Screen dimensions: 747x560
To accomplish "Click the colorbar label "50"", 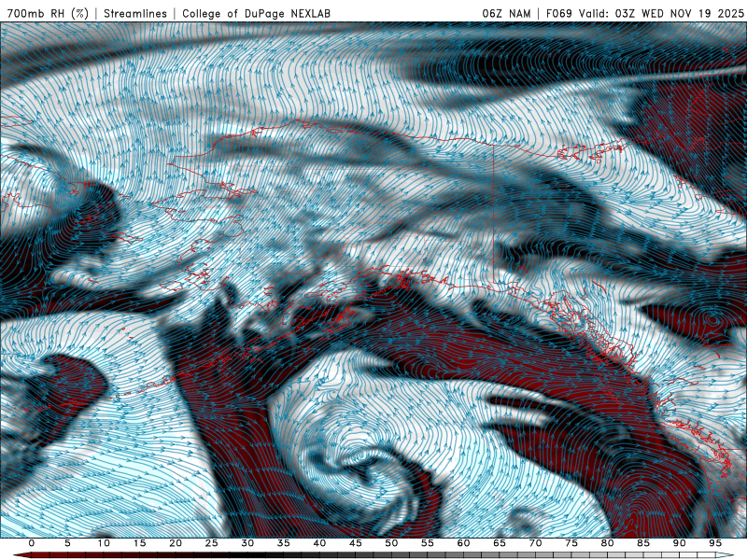I will point(391,543).
